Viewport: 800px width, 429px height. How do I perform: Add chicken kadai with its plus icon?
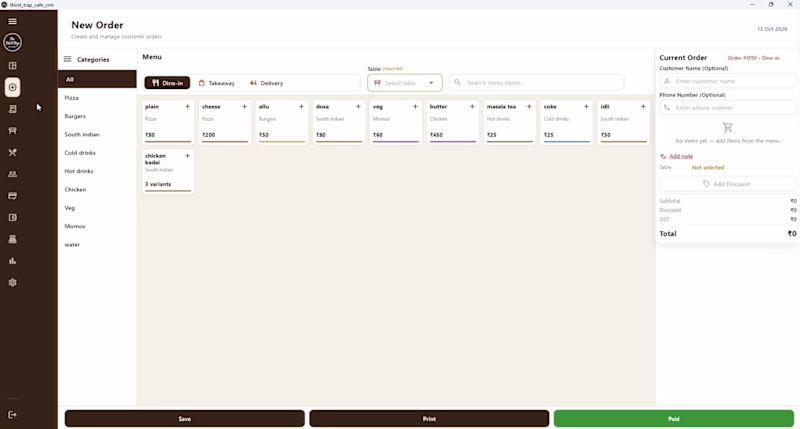pos(187,156)
